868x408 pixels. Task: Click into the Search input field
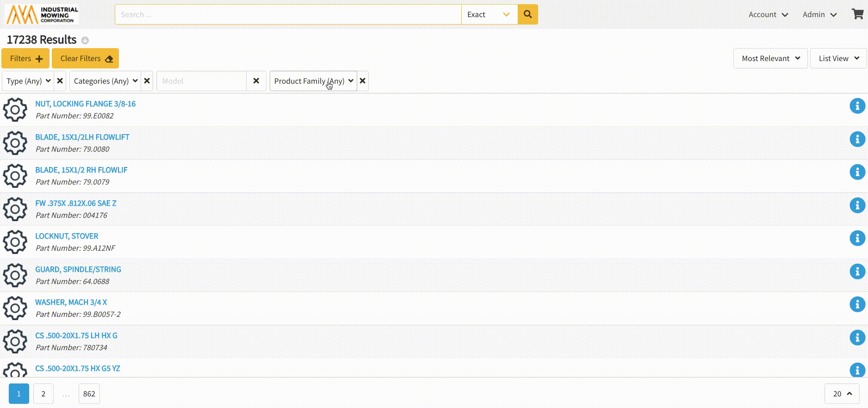288,14
